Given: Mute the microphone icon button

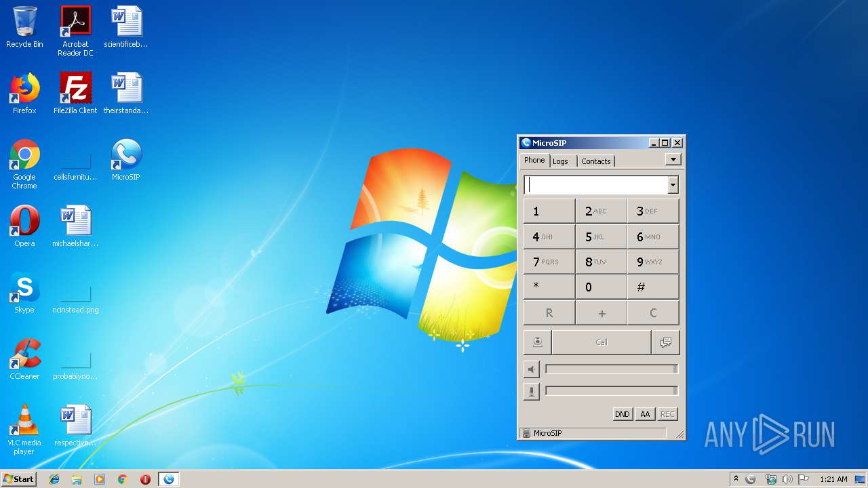Looking at the screenshot, I should click(532, 391).
